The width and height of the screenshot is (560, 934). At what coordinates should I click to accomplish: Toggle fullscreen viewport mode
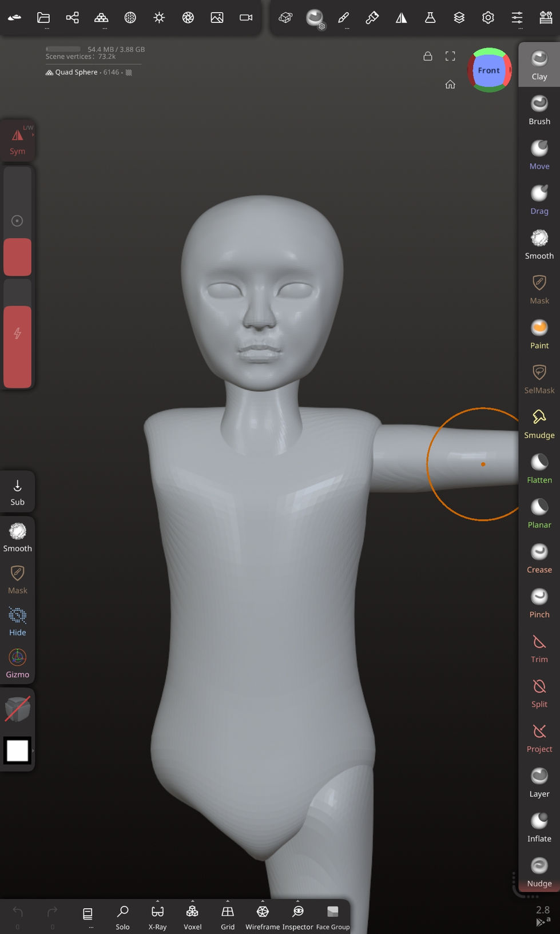click(x=450, y=56)
